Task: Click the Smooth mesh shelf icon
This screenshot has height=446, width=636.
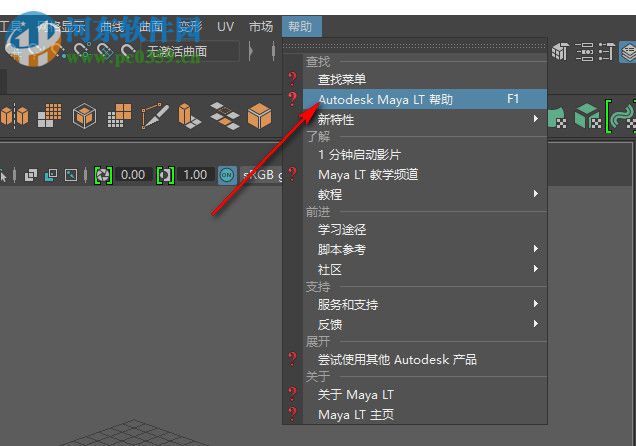Action: pos(49,116)
